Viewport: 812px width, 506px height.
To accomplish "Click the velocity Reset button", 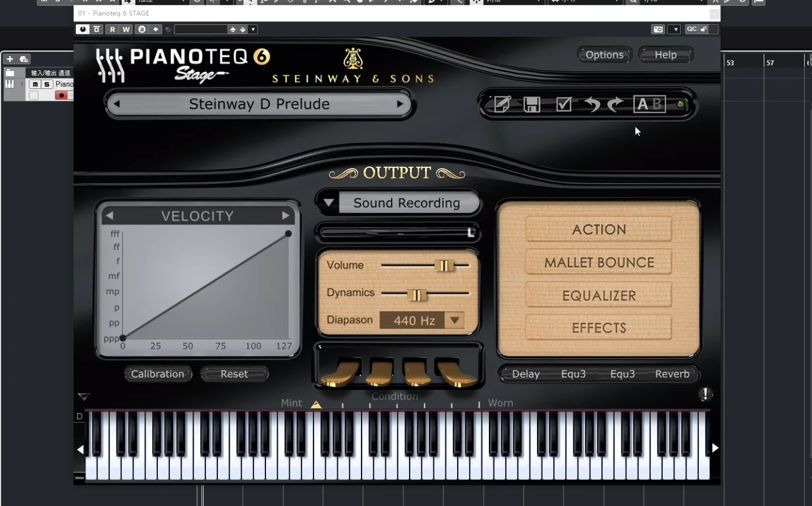I will 234,374.
